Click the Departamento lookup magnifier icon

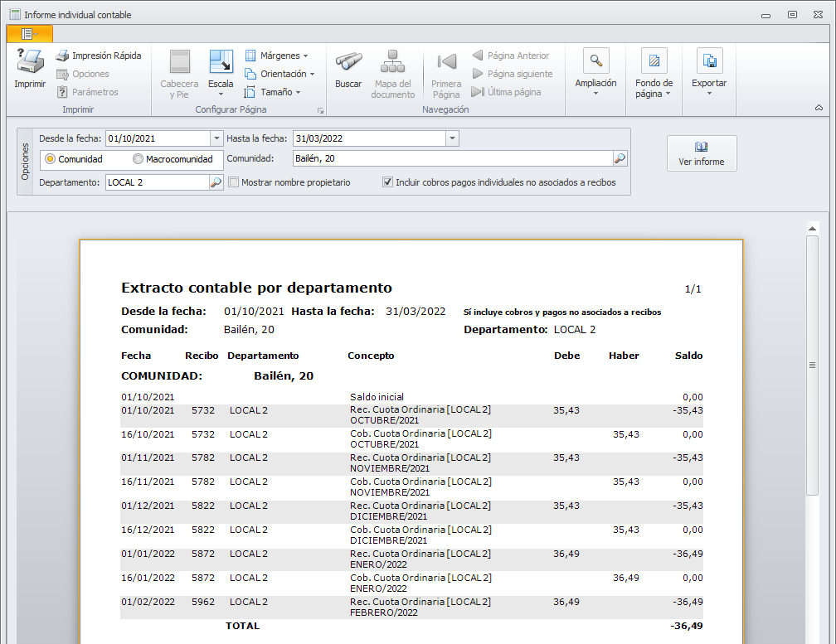(x=216, y=182)
